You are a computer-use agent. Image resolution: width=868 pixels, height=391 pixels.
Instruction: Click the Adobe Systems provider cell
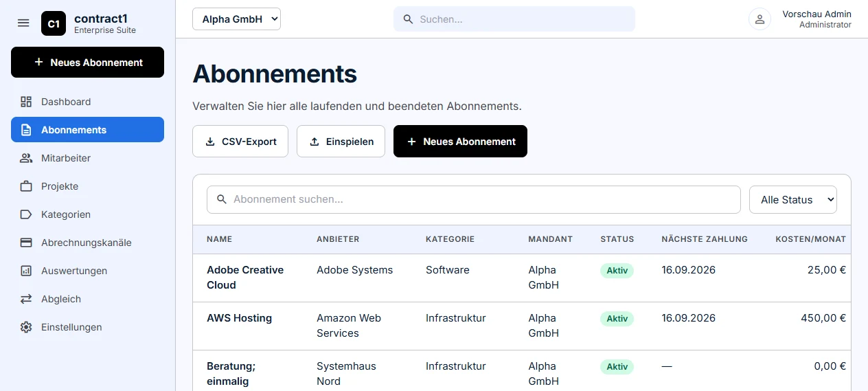[354, 270]
